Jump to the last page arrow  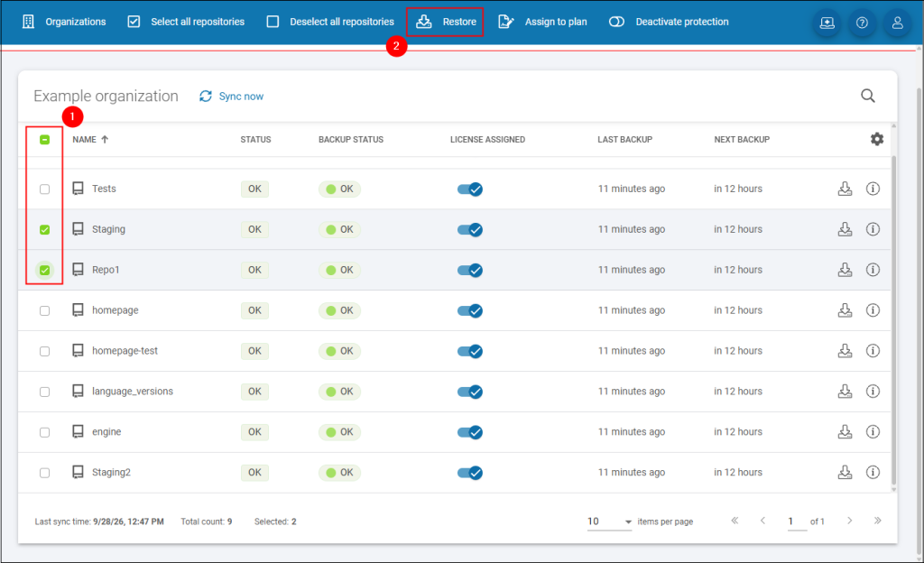pyautogui.click(x=877, y=521)
